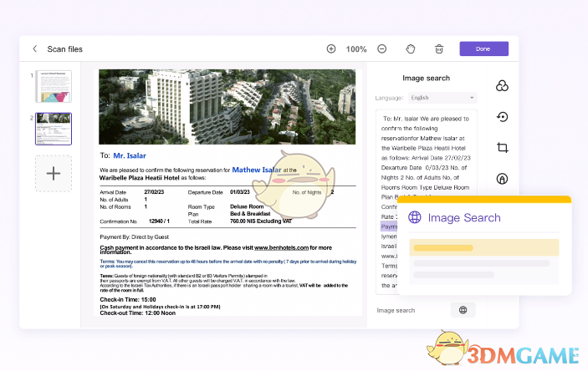Click the globe Image search button

click(x=463, y=310)
